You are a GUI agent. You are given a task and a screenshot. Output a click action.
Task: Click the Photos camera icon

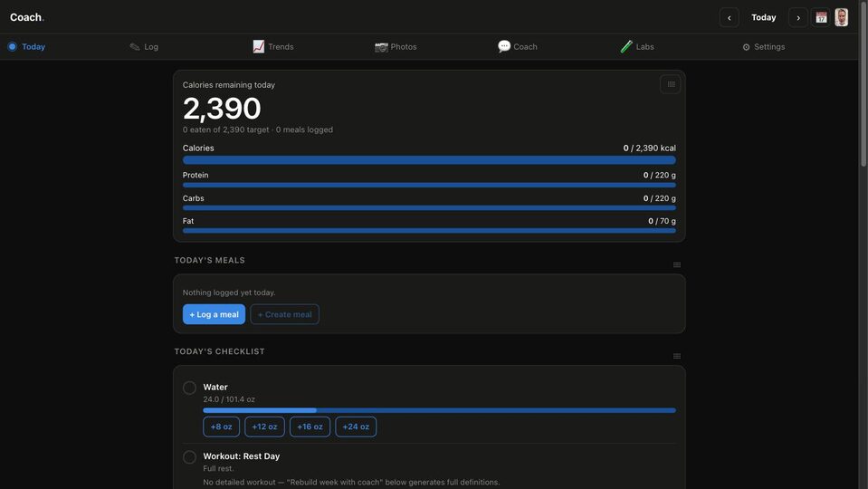point(381,47)
